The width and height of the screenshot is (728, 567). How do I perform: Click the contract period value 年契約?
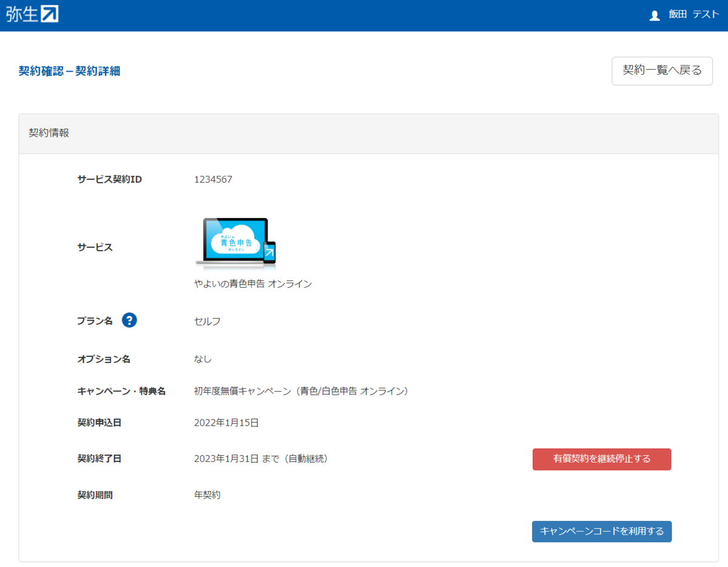pyautogui.click(x=207, y=495)
